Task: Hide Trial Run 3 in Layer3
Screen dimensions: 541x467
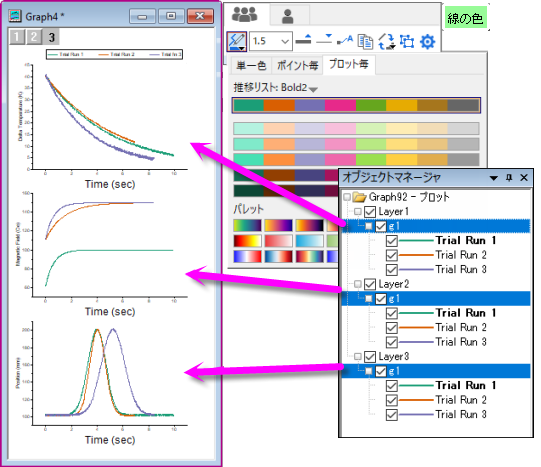Action: (x=392, y=415)
